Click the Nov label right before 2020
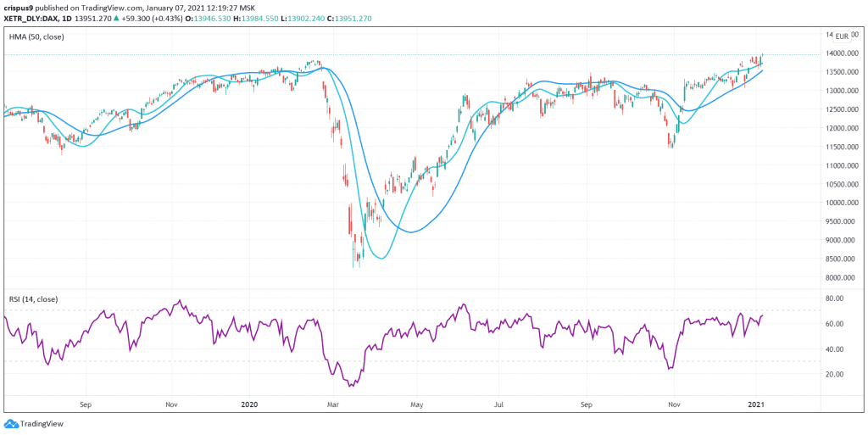This screenshot has height=435, width=868. [x=171, y=404]
